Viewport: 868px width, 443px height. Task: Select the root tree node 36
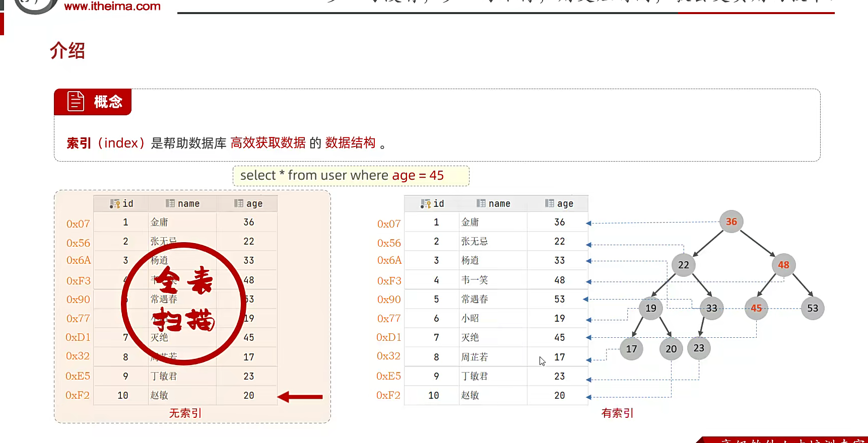(731, 221)
